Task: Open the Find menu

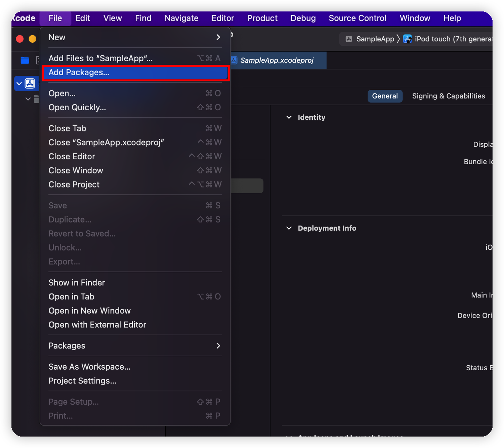Action: point(143,18)
